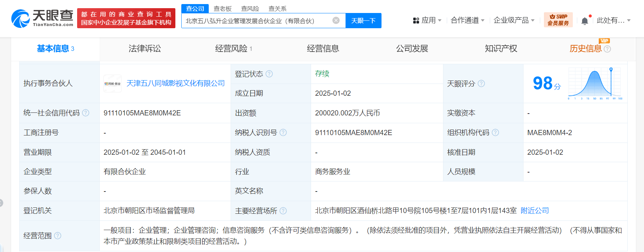Click the 98 分 score value

coord(547,84)
